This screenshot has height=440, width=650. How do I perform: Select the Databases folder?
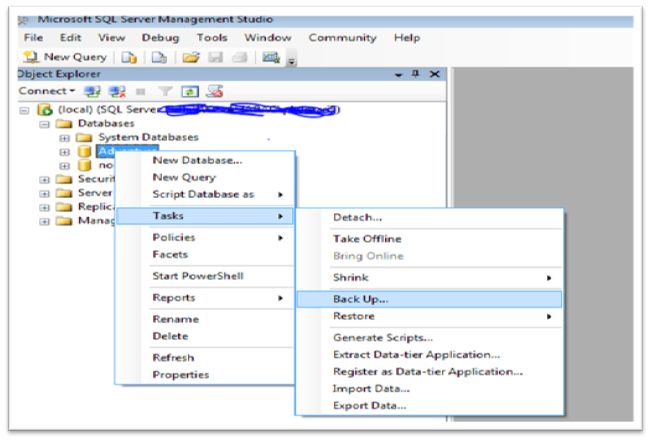click(x=106, y=124)
